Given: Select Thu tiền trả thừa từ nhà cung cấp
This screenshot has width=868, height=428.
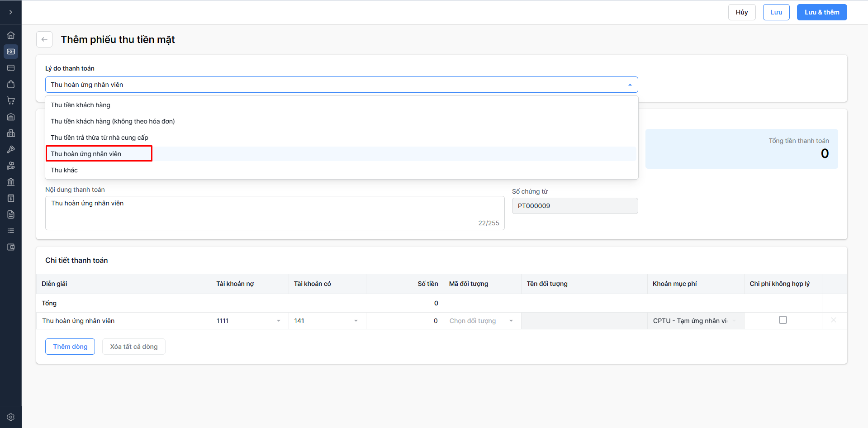Looking at the screenshot, I should 100,138.
